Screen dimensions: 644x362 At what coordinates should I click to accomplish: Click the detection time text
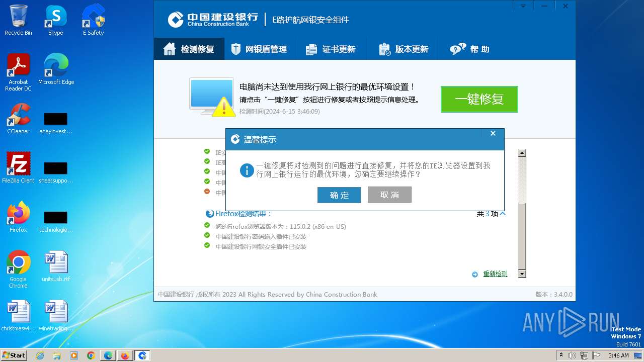pos(279,112)
